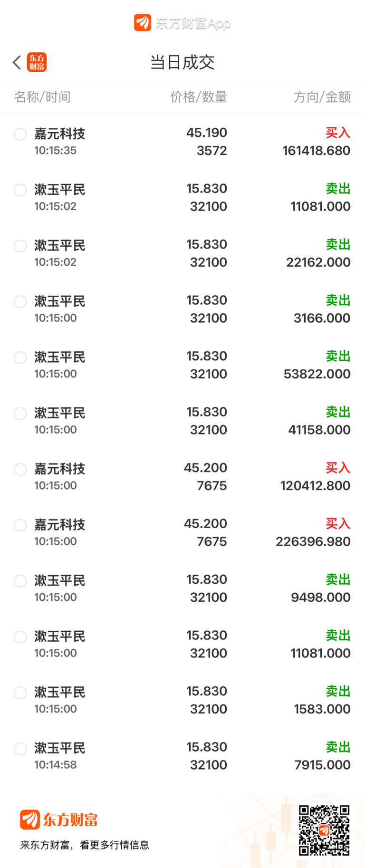Viewport: 365px width, 868px height.
Task: Select radio for 嘉元科技 at 10:15:35
Action: [x=20, y=135]
